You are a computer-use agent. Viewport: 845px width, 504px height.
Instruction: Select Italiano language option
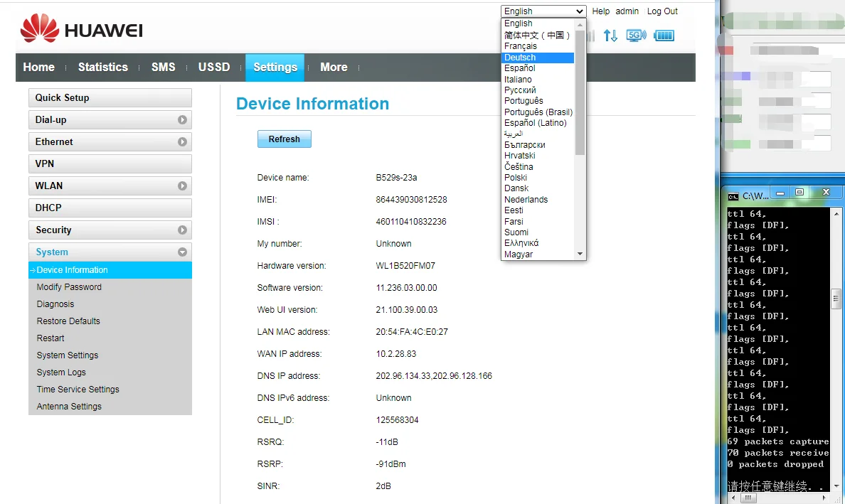[x=538, y=79]
